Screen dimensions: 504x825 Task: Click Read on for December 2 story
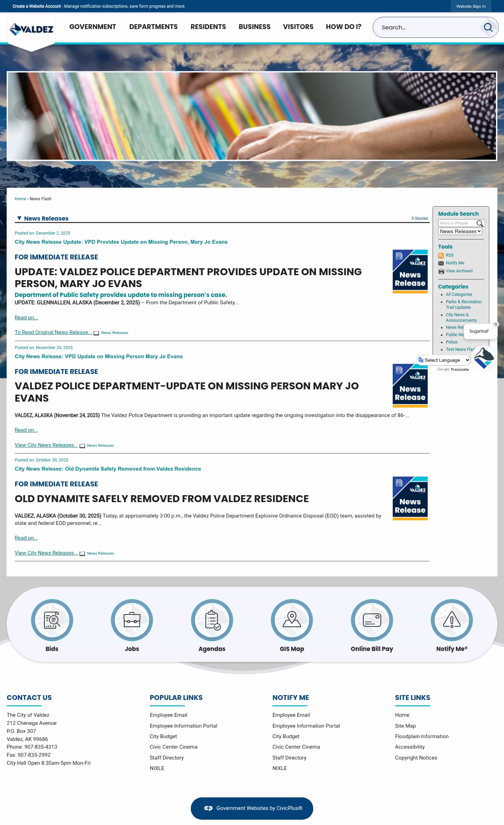point(26,318)
